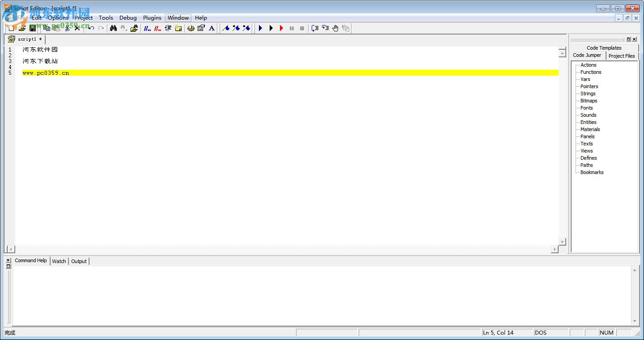Select Materials in Code Jumper tree
This screenshot has width=644, height=340.
point(590,129)
